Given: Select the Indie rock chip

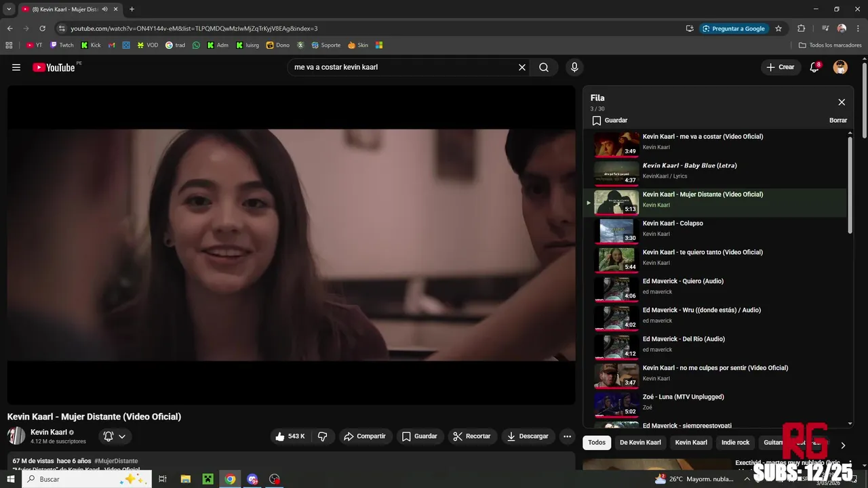Looking at the screenshot, I should pyautogui.click(x=735, y=443).
